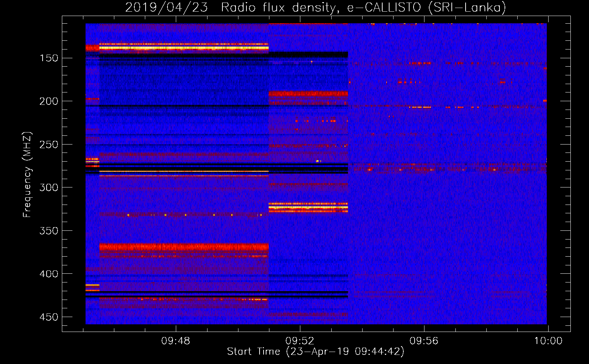Click the 09:48 time tick label
The image size is (589, 364).
(176, 341)
